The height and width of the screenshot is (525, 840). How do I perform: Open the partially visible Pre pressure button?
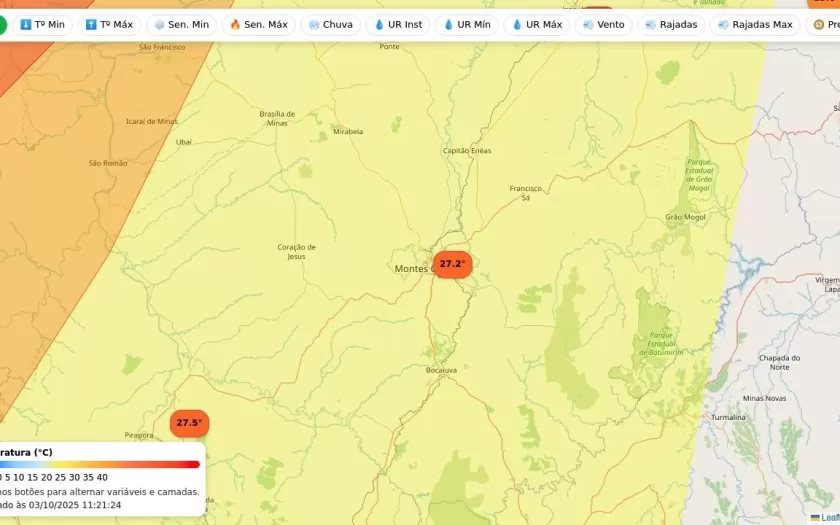(824, 24)
